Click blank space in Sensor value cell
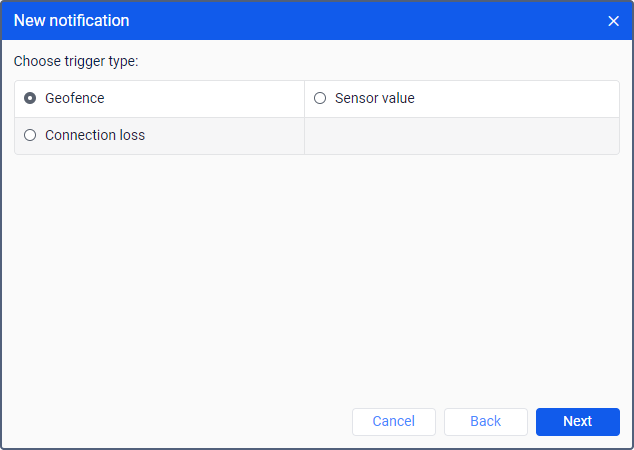 click(520, 98)
